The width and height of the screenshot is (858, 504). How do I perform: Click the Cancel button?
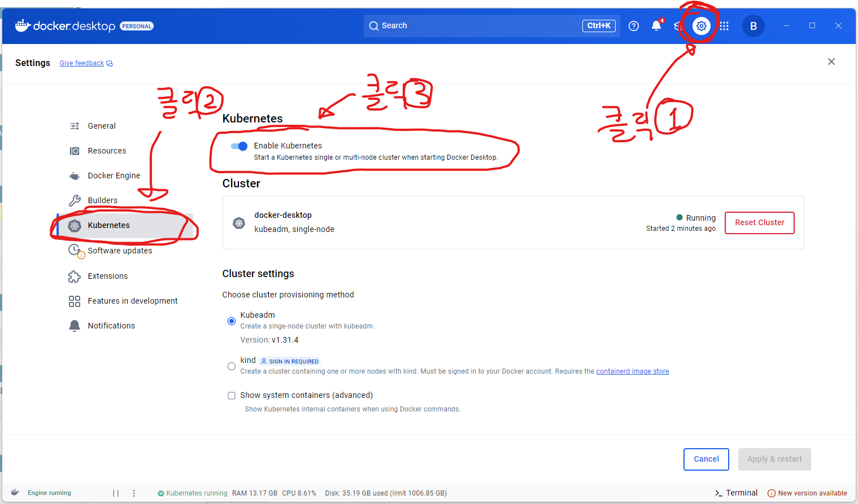[706, 459]
